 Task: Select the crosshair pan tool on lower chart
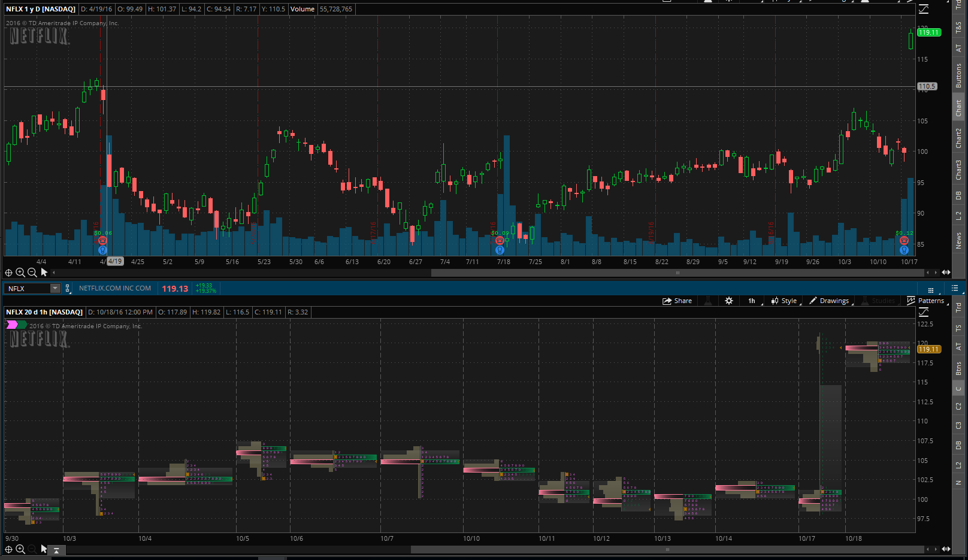pyautogui.click(x=8, y=549)
